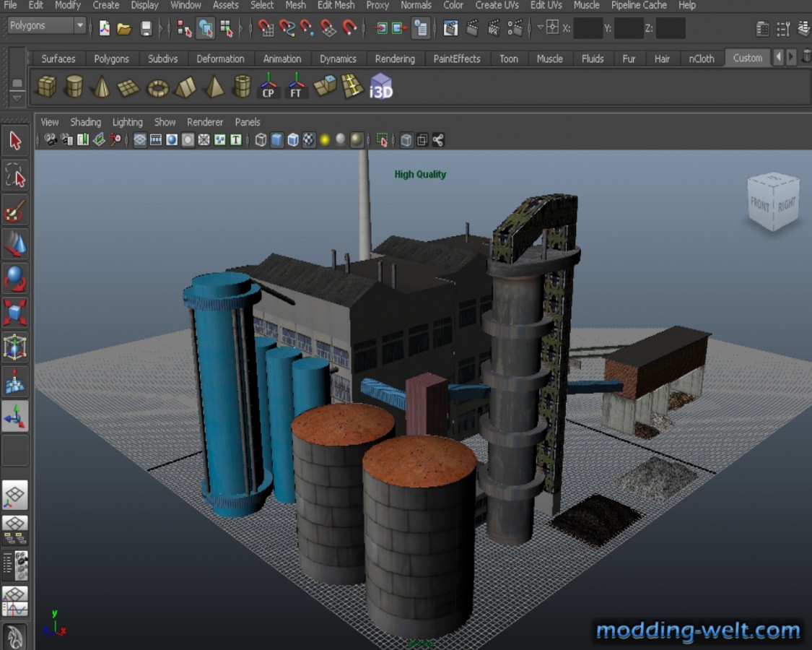Switch to the Deformation shelf tab
The height and width of the screenshot is (650, 812).
[220, 58]
